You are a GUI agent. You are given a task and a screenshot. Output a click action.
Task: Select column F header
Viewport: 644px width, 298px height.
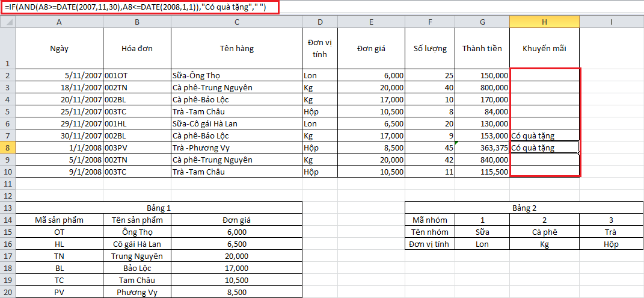[429, 22]
